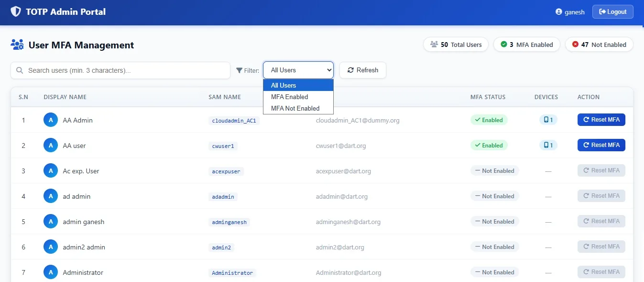This screenshot has width=644, height=282.
Task: Click the DISPLAY NAME column header
Action: (65, 97)
